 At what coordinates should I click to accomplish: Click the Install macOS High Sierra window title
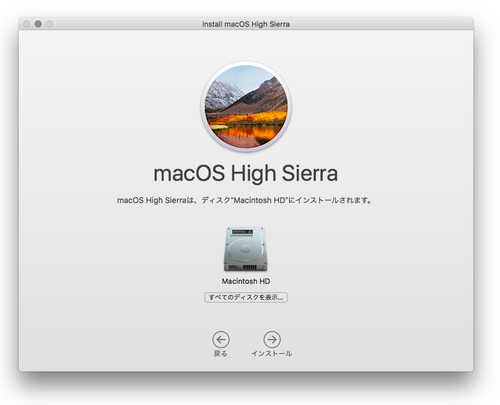coord(246,24)
